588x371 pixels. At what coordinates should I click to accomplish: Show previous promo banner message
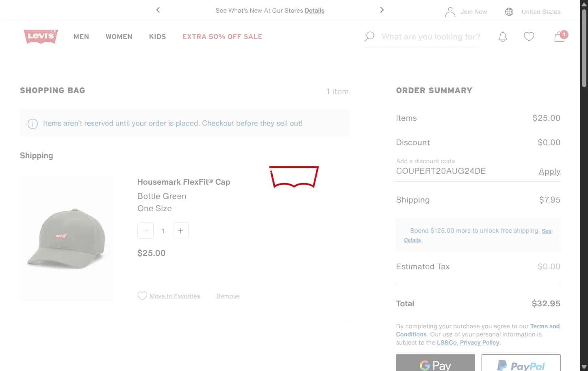(158, 10)
